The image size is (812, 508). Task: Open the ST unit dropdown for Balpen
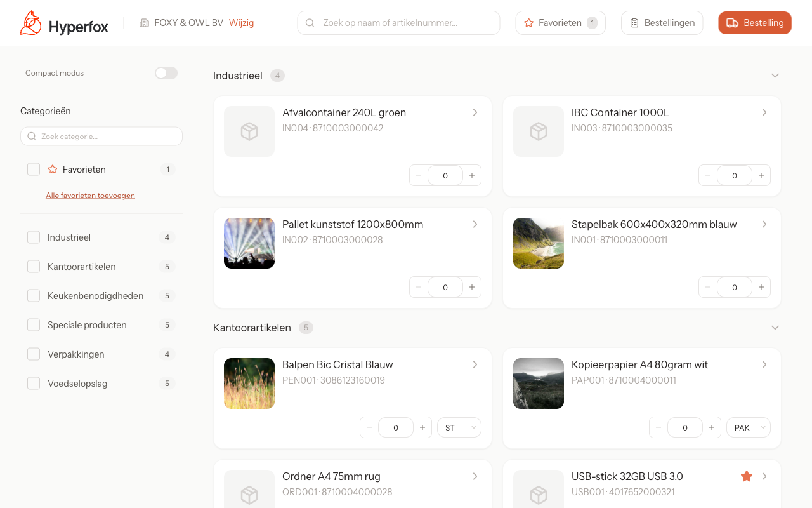click(459, 428)
